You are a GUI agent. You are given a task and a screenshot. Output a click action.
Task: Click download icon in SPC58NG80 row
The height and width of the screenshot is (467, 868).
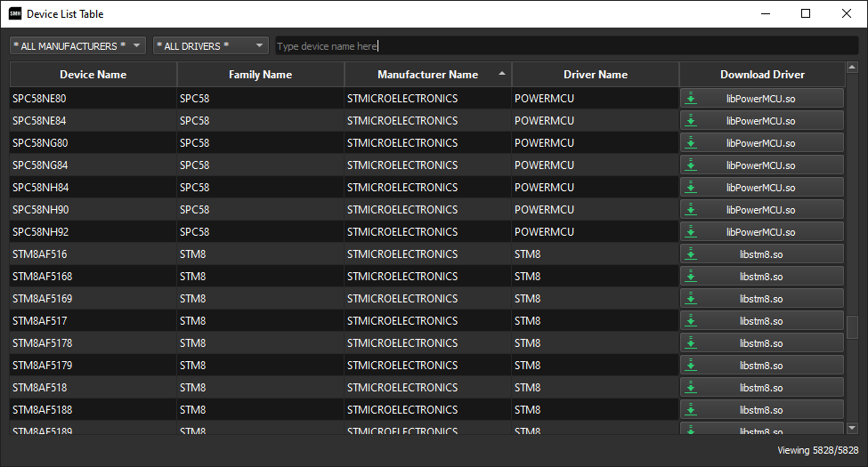(x=691, y=142)
